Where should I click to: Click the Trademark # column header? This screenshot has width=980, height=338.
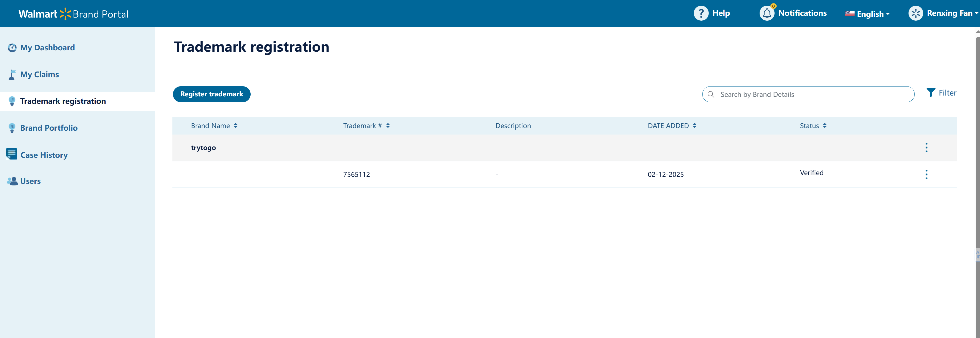[362, 125]
